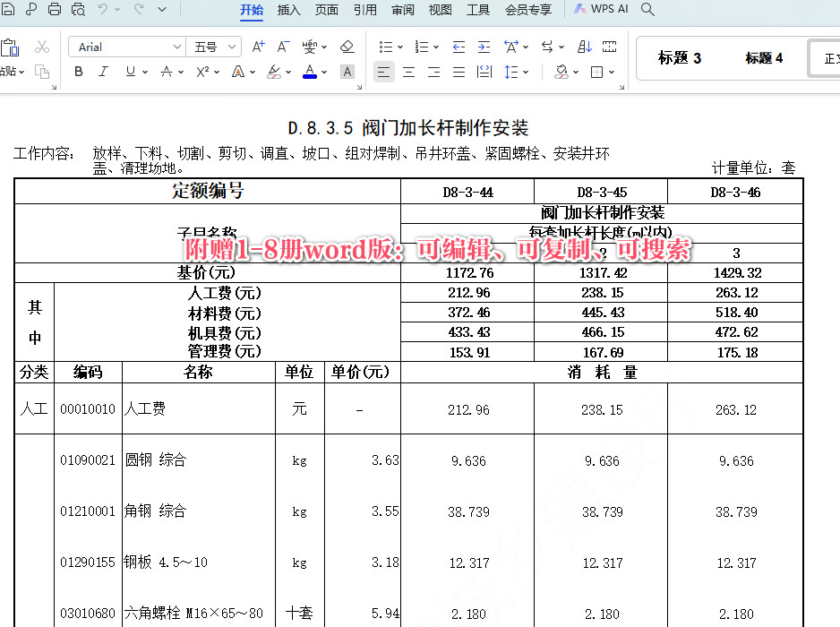The height and width of the screenshot is (627, 840).
Task: Apply superscript formatting
Action: (201, 72)
